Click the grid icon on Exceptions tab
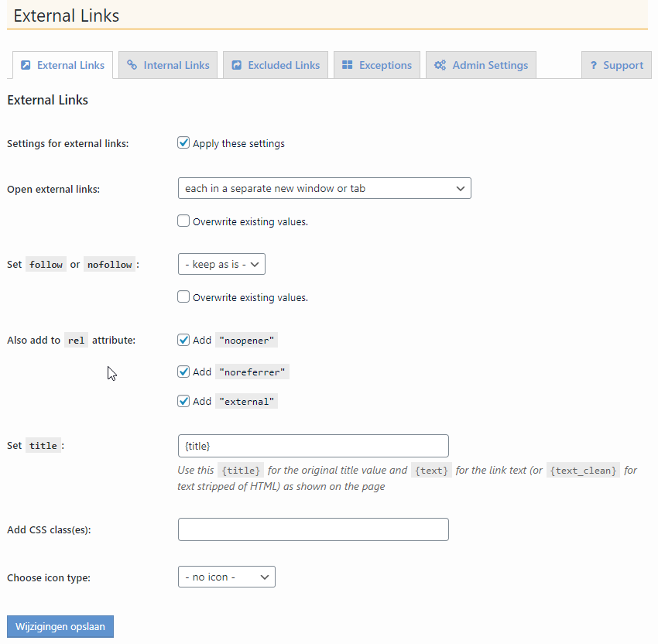The height and width of the screenshot is (644, 658). tap(347, 64)
